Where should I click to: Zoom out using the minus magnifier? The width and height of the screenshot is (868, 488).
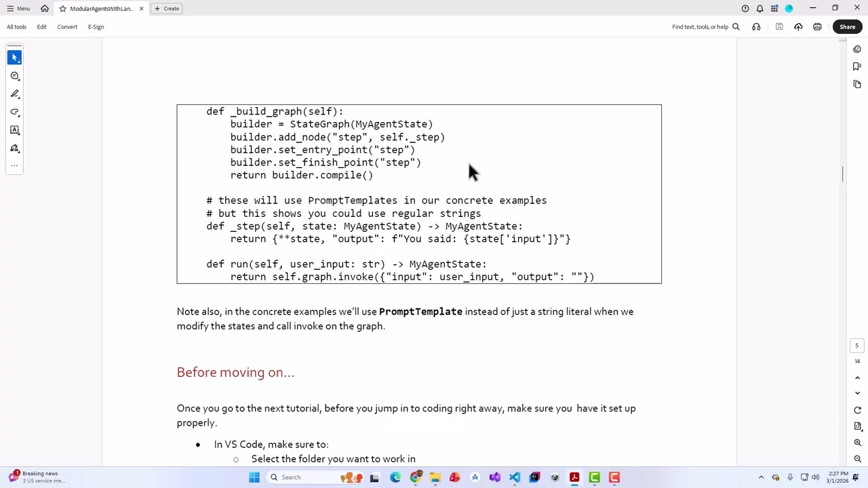[857, 459]
